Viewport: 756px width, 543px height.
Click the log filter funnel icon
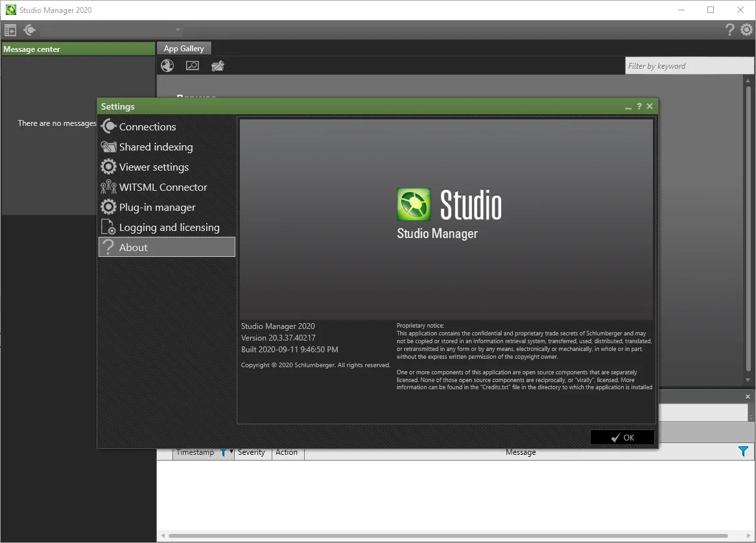point(743,452)
